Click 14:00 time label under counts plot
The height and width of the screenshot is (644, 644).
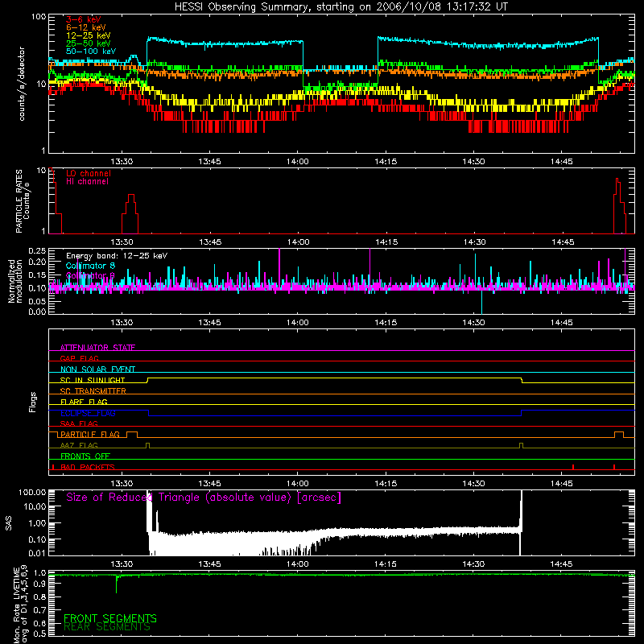pyautogui.click(x=297, y=162)
